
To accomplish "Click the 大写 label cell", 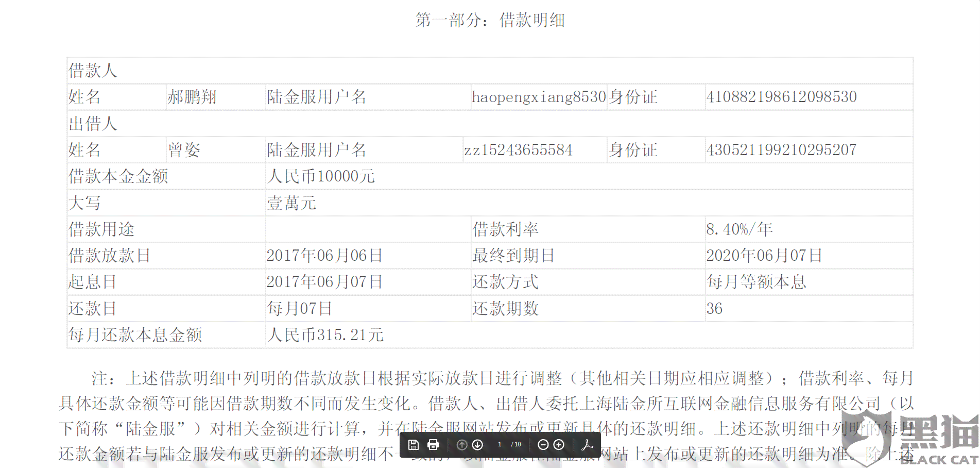I will tap(166, 203).
